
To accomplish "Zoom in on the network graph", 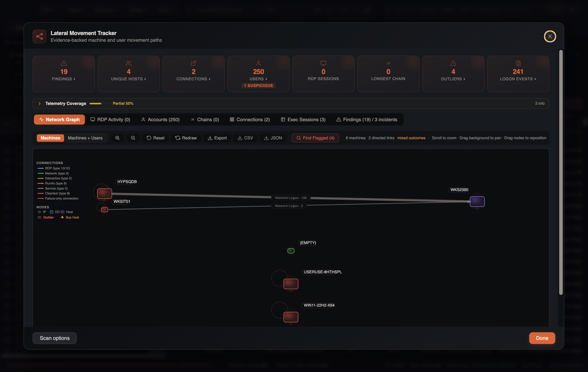I will tap(117, 138).
